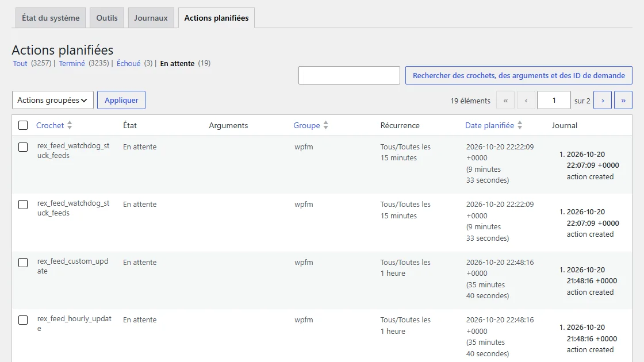Click Groupe sort arrows icon
Screen dimensions: 644x362
325,125
